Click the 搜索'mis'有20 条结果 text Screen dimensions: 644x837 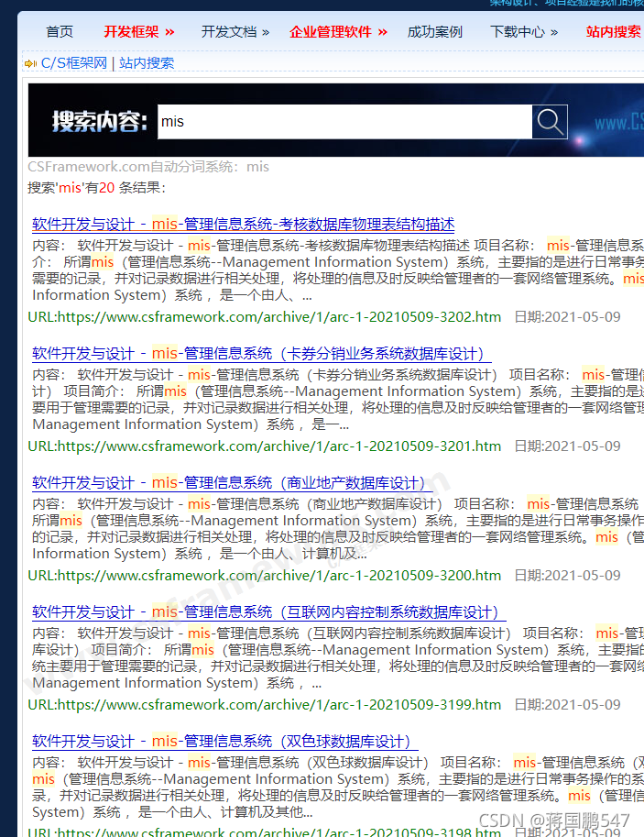[96, 188]
